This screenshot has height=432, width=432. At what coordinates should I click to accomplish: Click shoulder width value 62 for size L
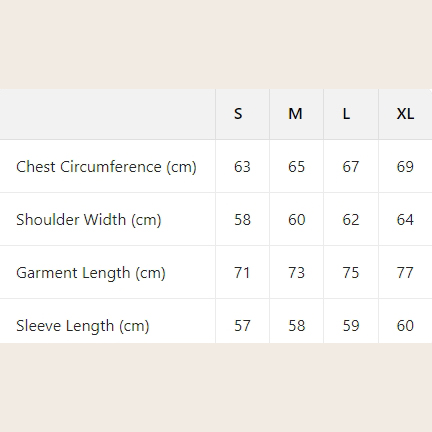pos(351,220)
